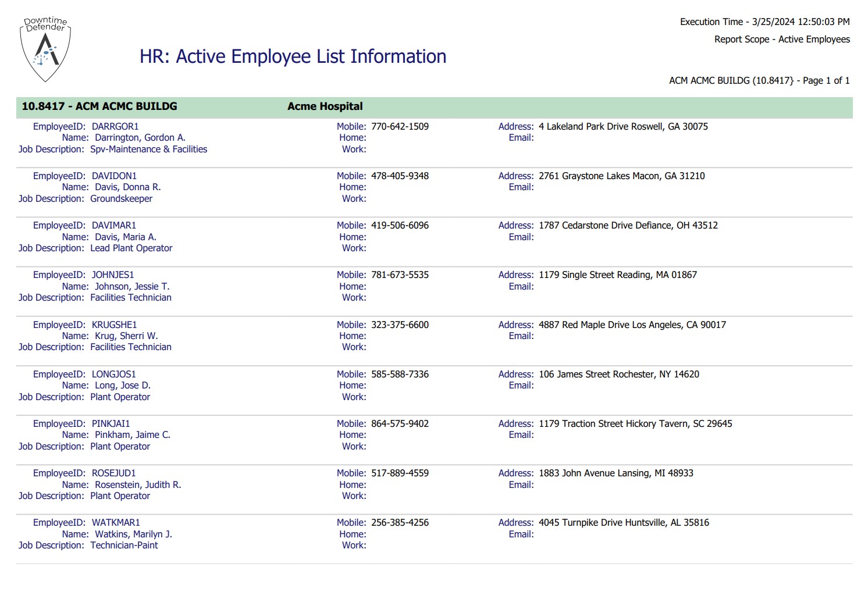Viewport: 868px width, 606px height.
Task: Select the Defiance, OH address
Action: [x=628, y=226]
